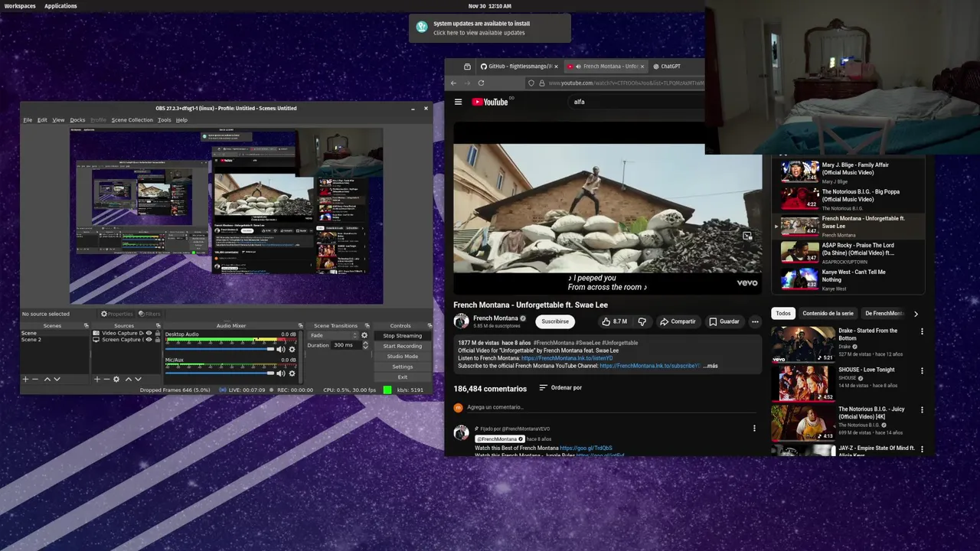Reload the browser page
Image resolution: width=980 pixels, height=551 pixels.
tap(481, 83)
